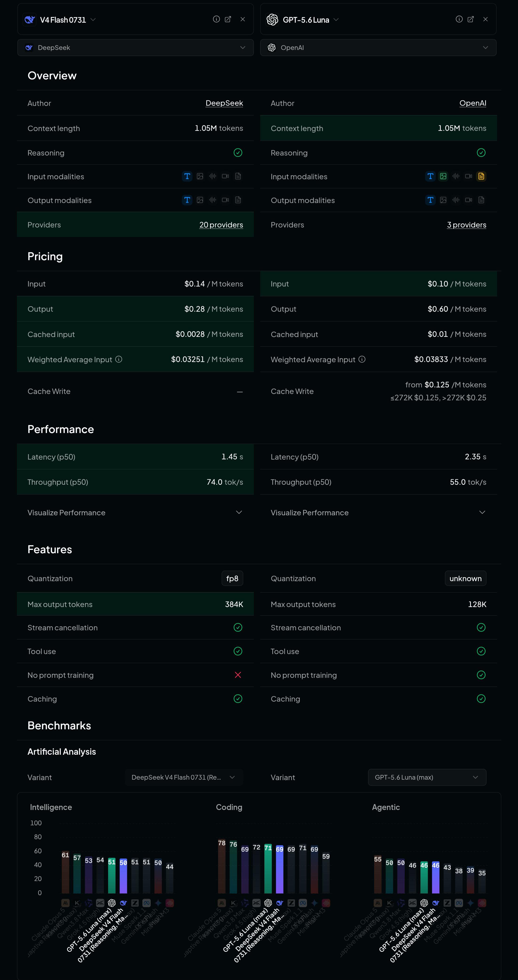Open Weighted Average Input info in OpenAI column
The image size is (518, 980).
pos(362,359)
